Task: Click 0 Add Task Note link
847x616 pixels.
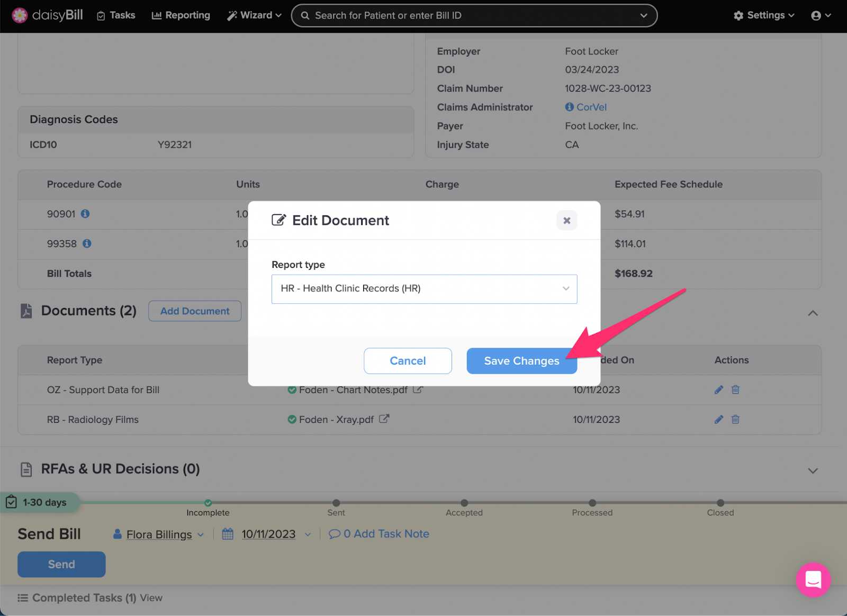Action: pyautogui.click(x=379, y=534)
